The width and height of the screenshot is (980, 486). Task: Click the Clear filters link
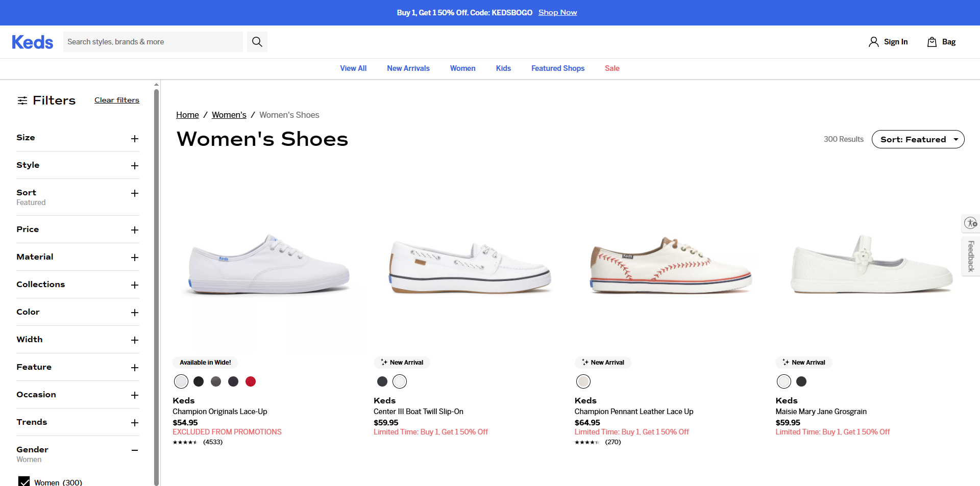click(116, 100)
